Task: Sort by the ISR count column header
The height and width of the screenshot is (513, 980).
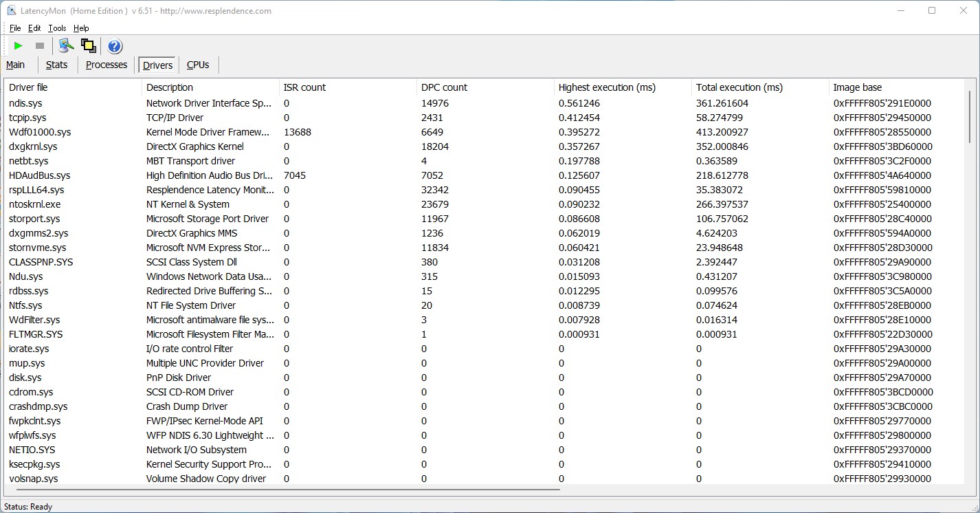Action: tap(348, 87)
